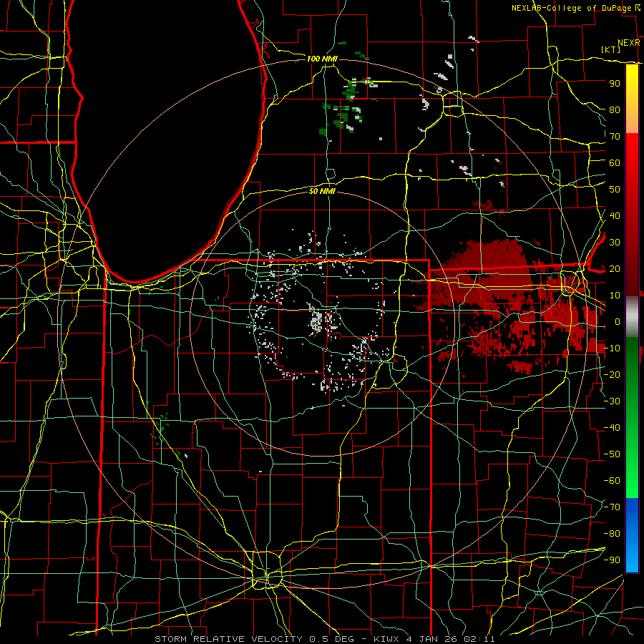Click the -20 value on the velocity scale
Screen dimensions: 644x644
pos(612,374)
